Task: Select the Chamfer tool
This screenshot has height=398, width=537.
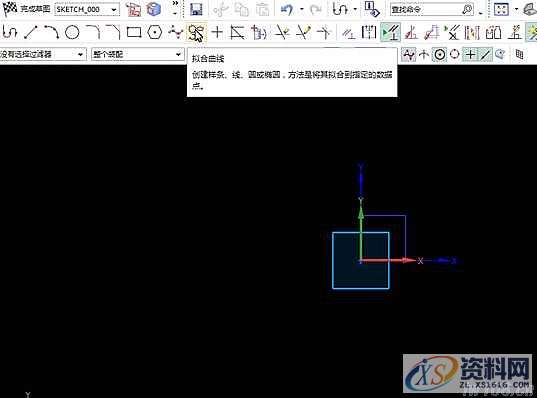Action: point(113,33)
